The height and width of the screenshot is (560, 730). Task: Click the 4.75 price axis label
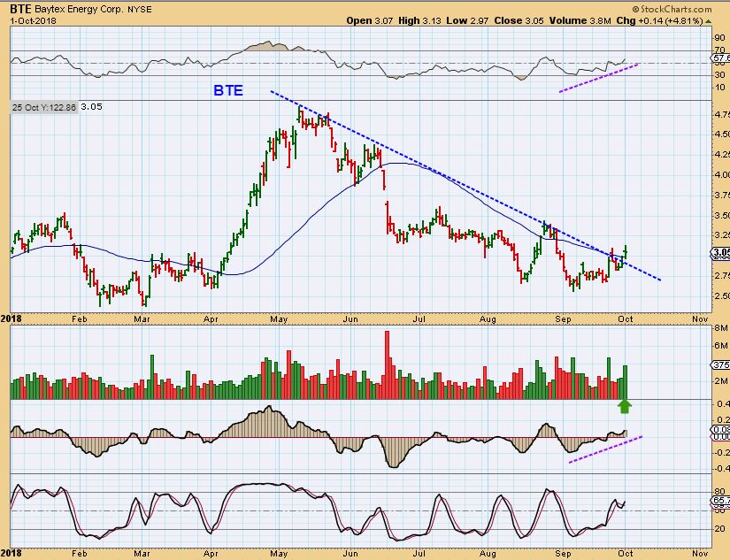pyautogui.click(x=722, y=114)
